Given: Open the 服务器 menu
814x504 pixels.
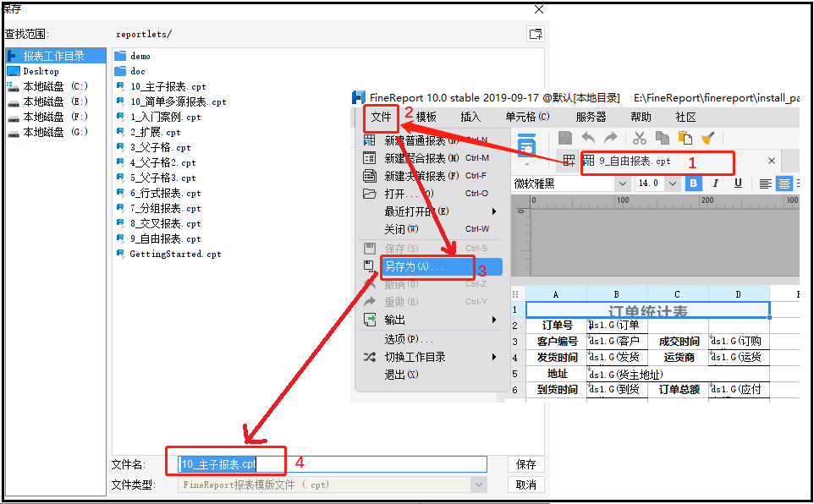Looking at the screenshot, I should [x=591, y=118].
